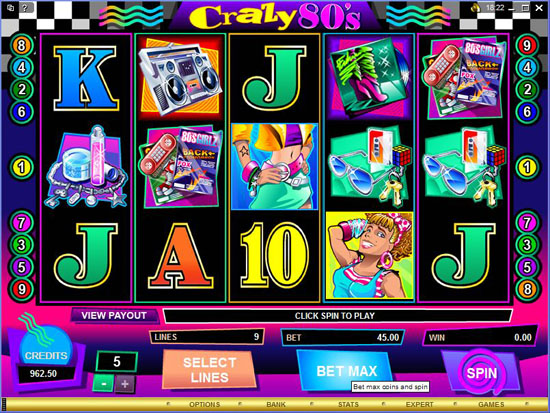Click the Spin button
The height and width of the screenshot is (413, 550).
click(x=481, y=373)
